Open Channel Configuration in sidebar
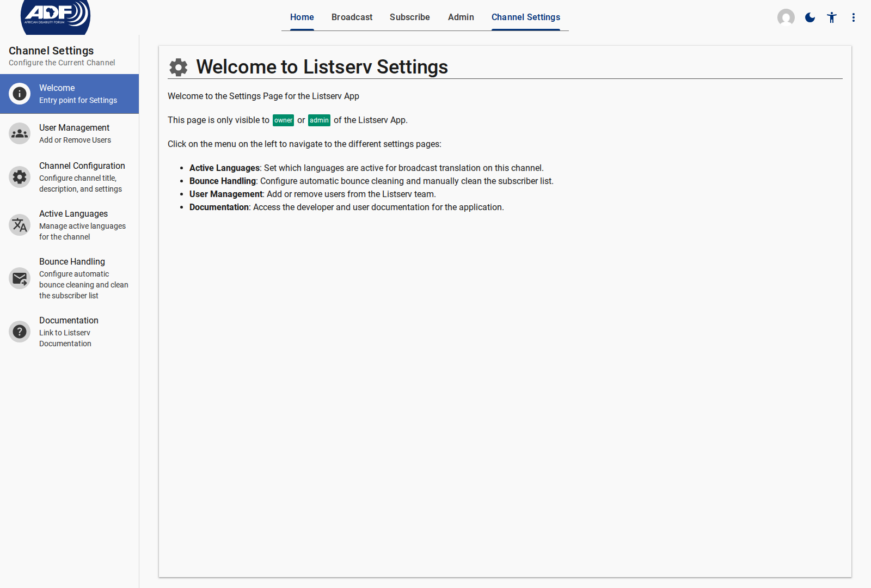 (69, 177)
